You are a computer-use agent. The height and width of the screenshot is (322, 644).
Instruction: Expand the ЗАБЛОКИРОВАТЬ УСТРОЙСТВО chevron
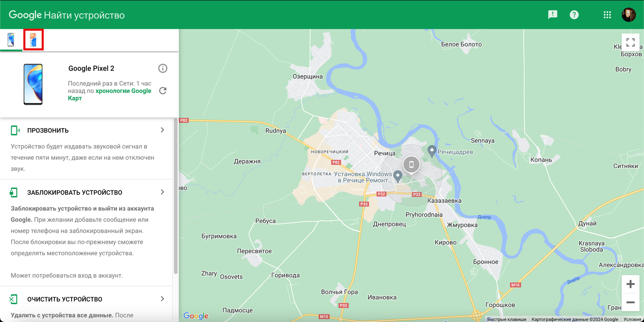click(162, 192)
